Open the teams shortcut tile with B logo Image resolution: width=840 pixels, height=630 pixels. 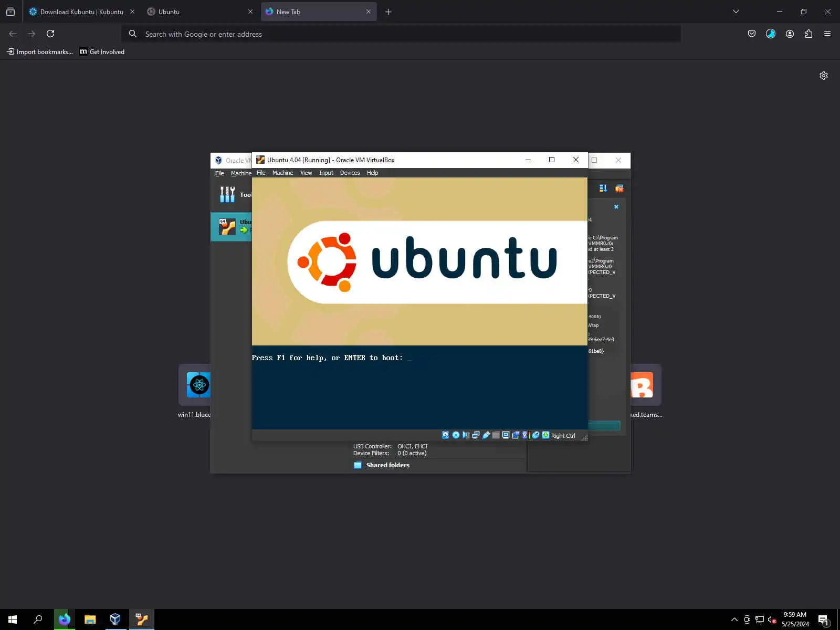(x=646, y=391)
